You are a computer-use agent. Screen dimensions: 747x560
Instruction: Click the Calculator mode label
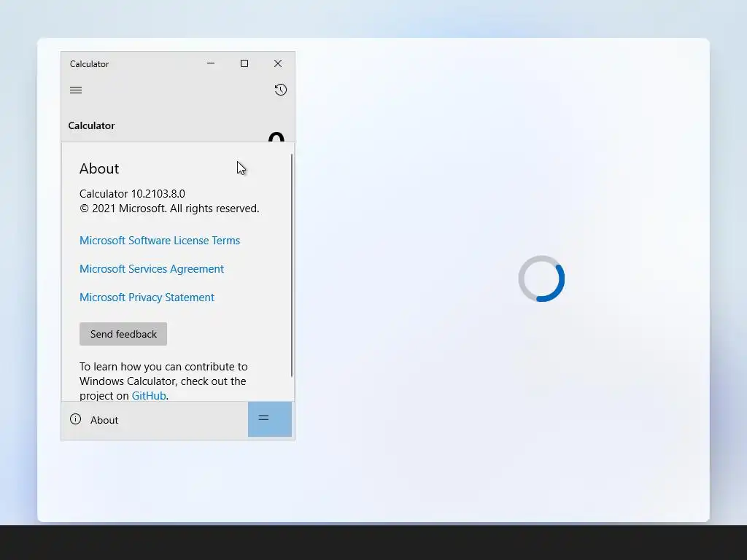[x=91, y=125]
